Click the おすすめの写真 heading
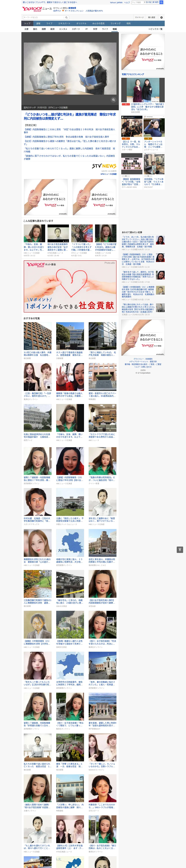186x868 pixels. point(31,318)
